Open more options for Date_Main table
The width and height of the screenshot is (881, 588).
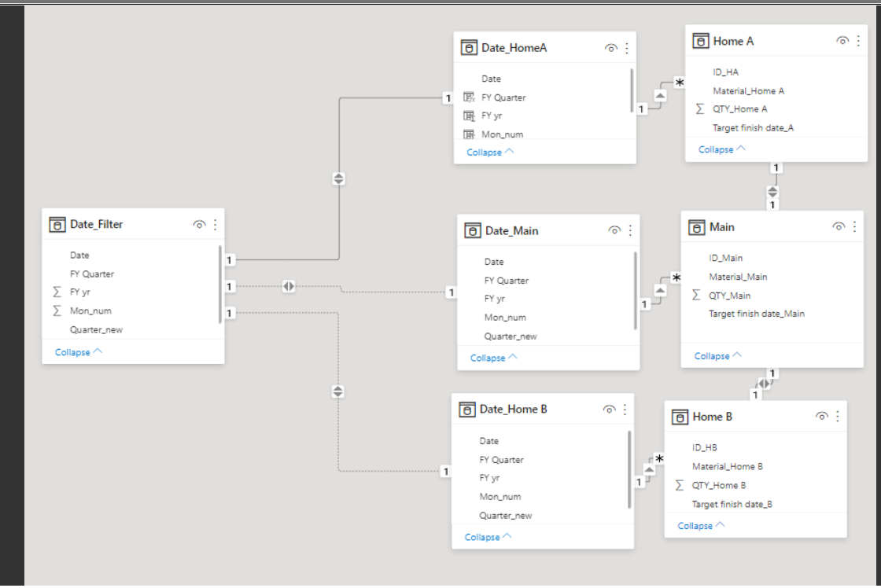(630, 231)
